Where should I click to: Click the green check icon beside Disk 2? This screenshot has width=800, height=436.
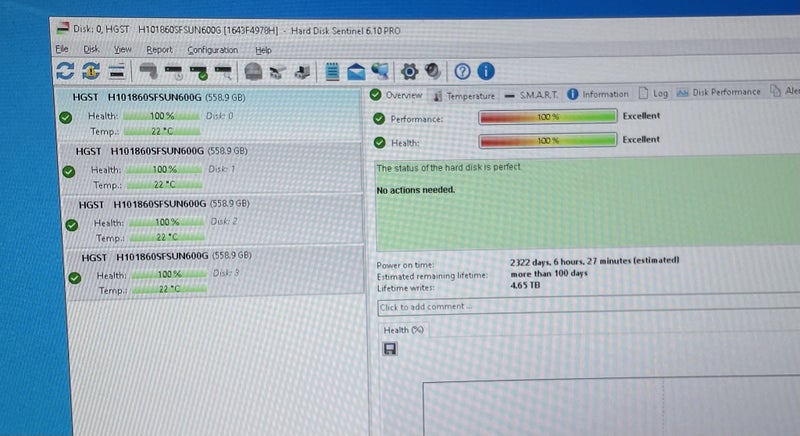coord(71,225)
